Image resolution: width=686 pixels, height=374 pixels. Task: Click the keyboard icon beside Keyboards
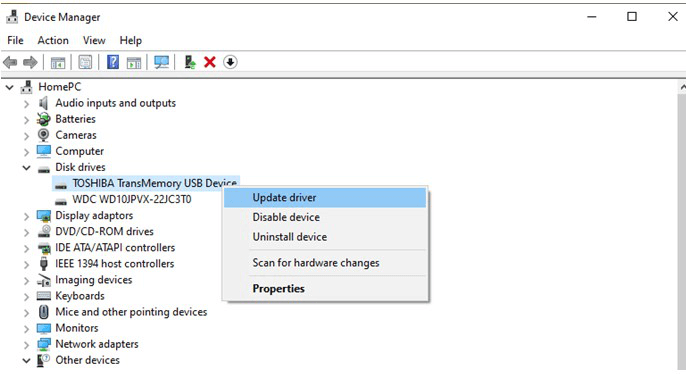(x=44, y=296)
